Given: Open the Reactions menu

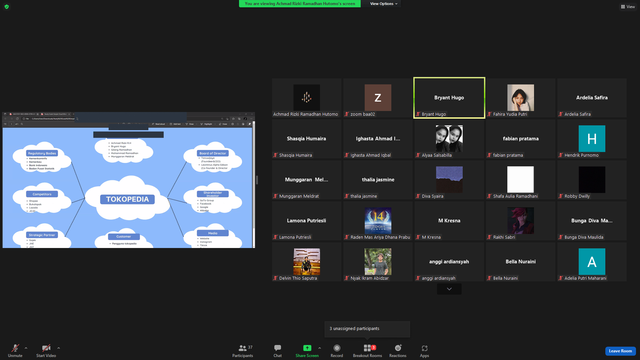Looking at the screenshot, I should click(398, 350).
